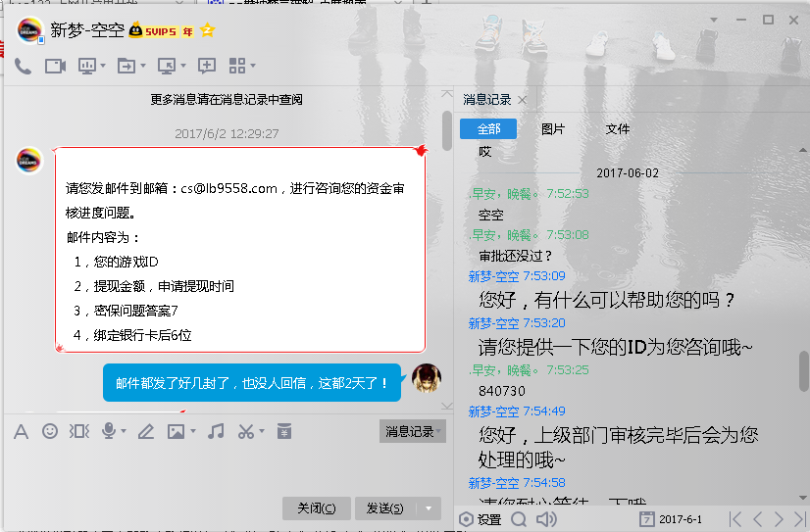Open history 设置 settings
The height and width of the screenshot is (532, 810).
(481, 519)
